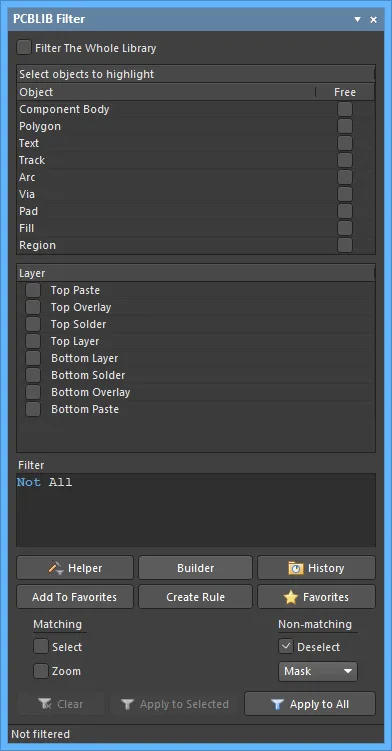Viewport: 392px width, 751px height.
Task: Uncheck the Deselect option under Non-matching
Action: click(x=286, y=647)
